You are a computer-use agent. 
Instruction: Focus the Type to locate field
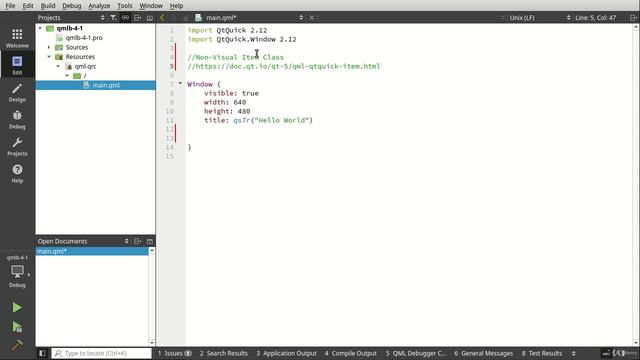(102, 353)
